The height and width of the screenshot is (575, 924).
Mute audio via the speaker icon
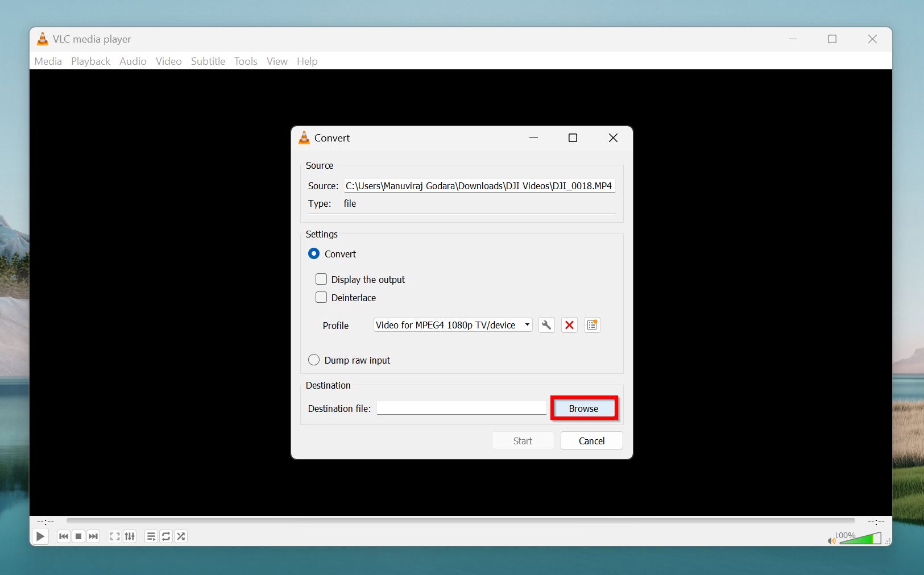832,540
